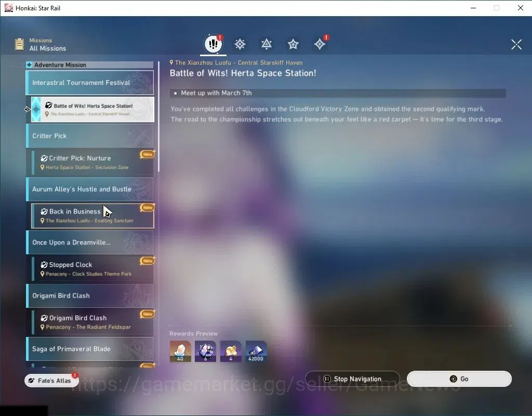Click the location pin for The Radiant Feldspar
The image size is (532, 416).
coord(43,328)
